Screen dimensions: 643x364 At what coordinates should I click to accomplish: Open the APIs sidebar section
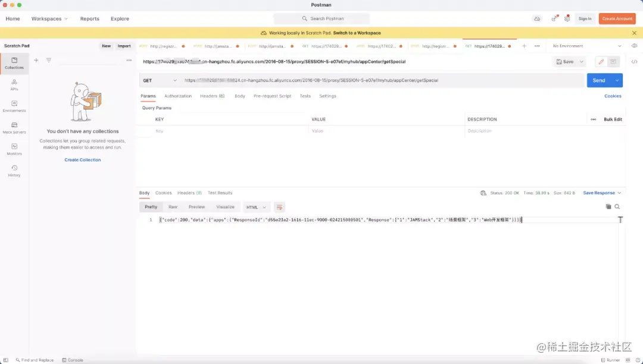[x=14, y=85]
